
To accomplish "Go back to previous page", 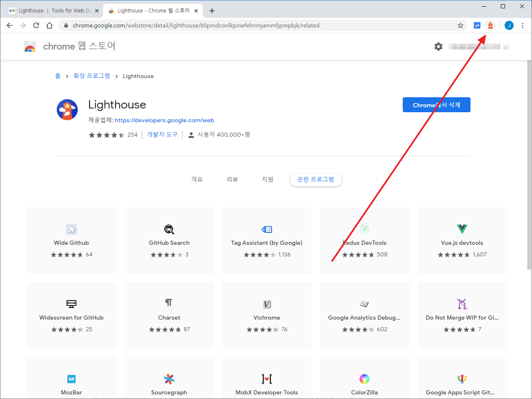I will pos(10,25).
